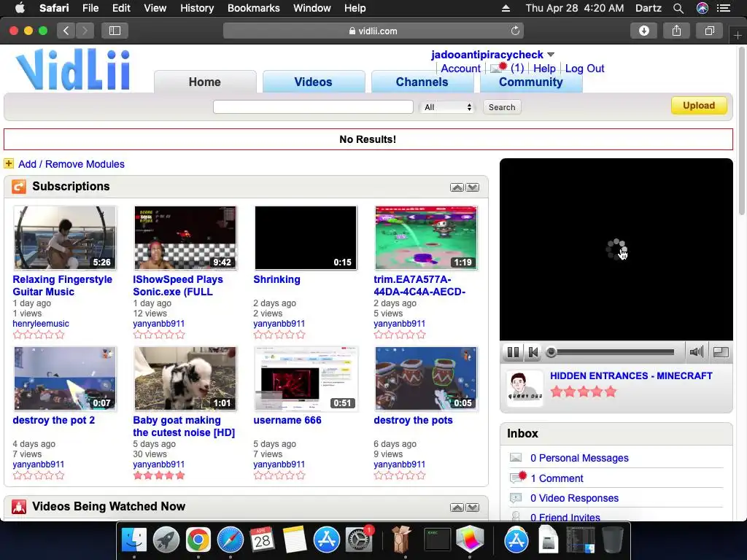
Task: Open 0 Video Responses in Inbox
Action: pyautogui.click(x=575, y=498)
